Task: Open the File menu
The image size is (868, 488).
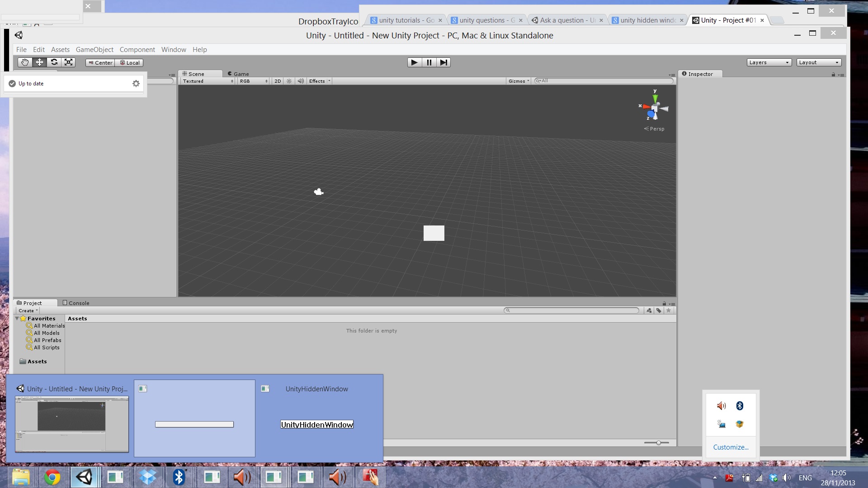Action: point(21,49)
